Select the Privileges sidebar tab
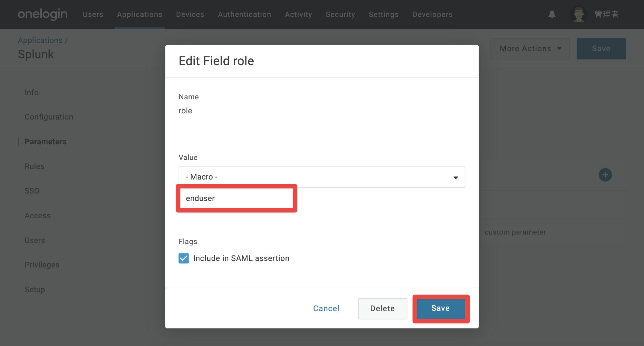The height and width of the screenshot is (346, 644). [42, 265]
